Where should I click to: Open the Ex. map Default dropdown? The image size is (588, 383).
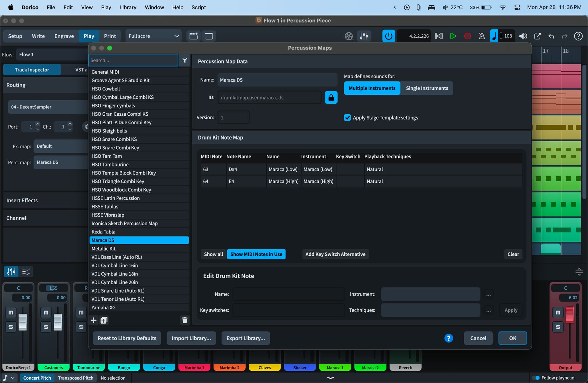[61, 146]
